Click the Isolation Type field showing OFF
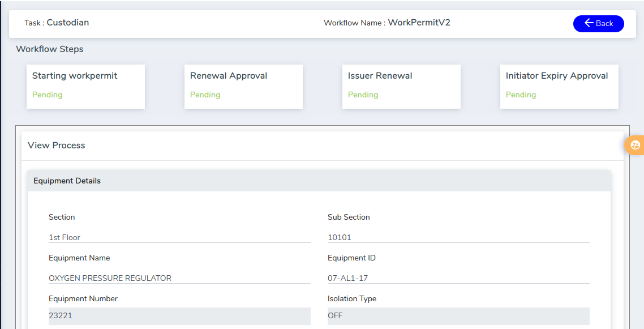The width and height of the screenshot is (644, 329). (x=458, y=315)
